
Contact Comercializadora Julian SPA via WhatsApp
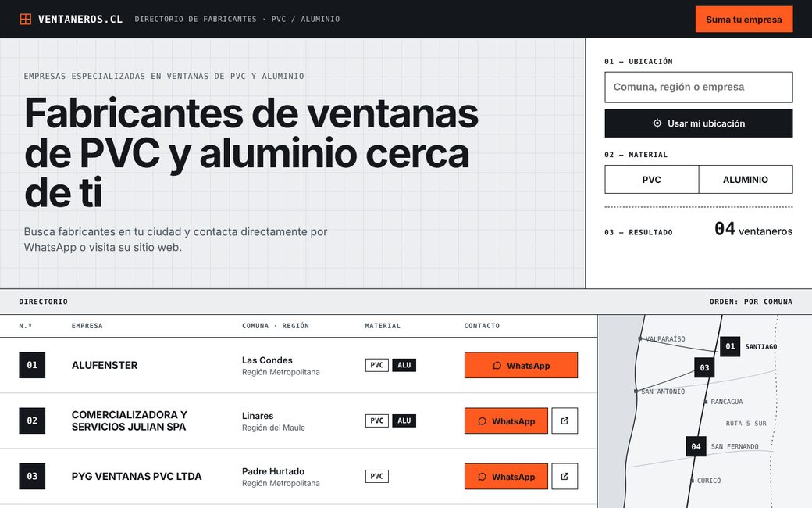click(506, 421)
